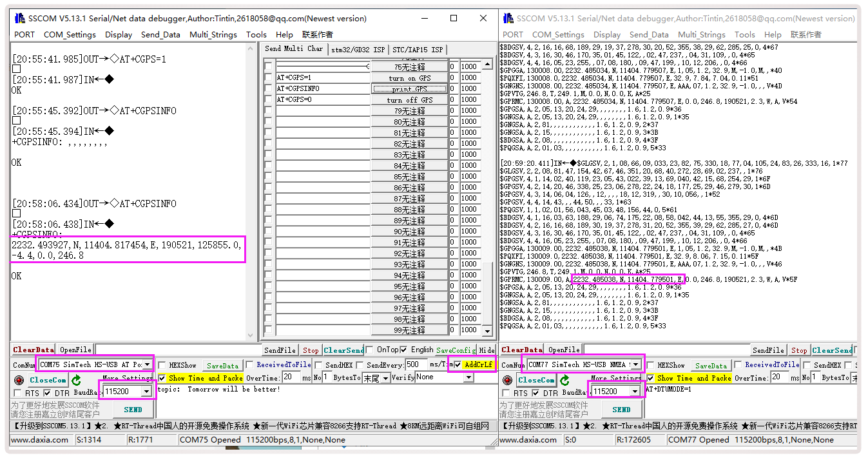This screenshot has height=458, width=868.
Task: Select Send Multi Char tab
Action: click(x=294, y=49)
